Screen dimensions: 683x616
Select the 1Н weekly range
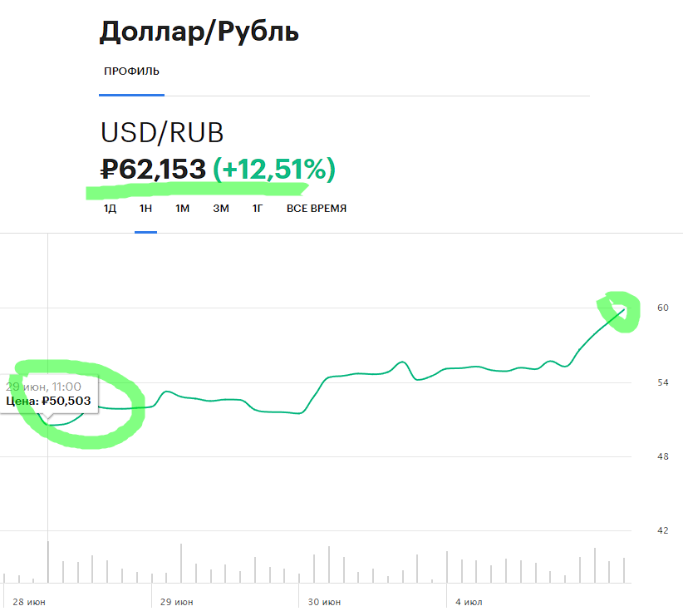[145, 209]
